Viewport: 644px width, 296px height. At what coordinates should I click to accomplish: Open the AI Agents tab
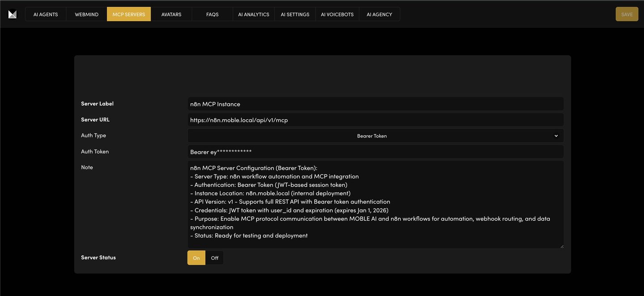point(46,14)
